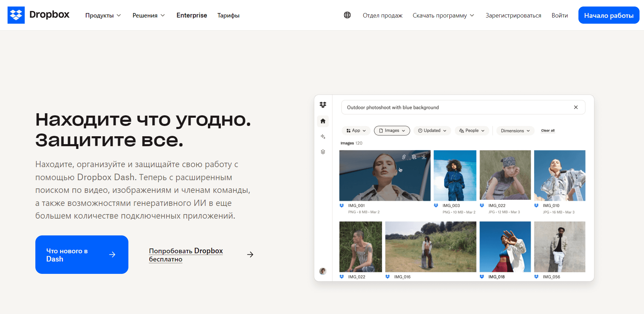Click download icon on IMG_001 thumbnail
Image resolution: width=644 pixels, height=314 pixels.
coord(424,157)
